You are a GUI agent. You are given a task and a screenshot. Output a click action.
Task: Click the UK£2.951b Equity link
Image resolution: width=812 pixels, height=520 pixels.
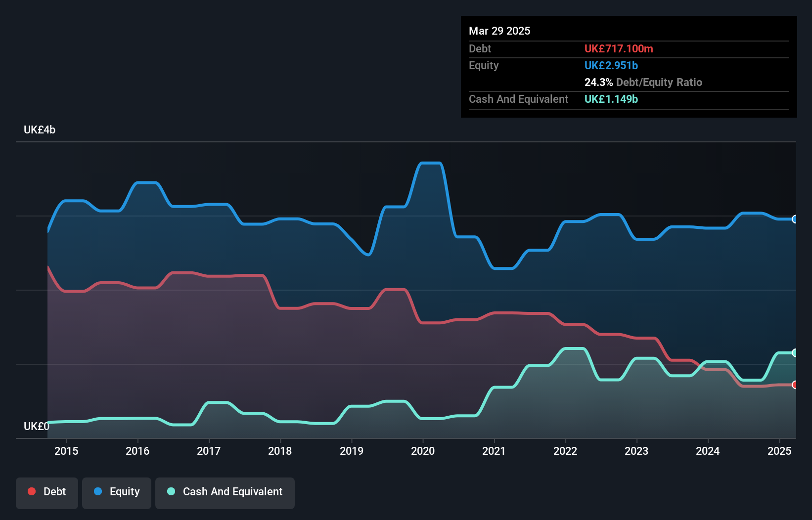coord(611,65)
